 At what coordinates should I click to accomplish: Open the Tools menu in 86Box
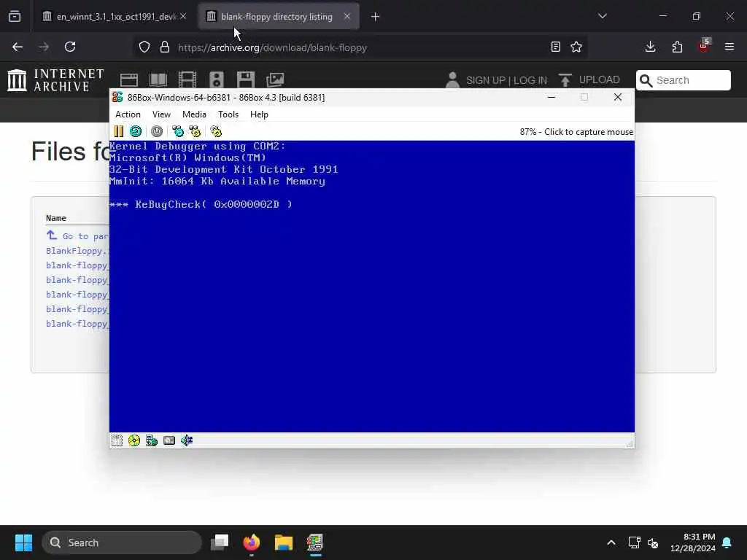[x=228, y=114]
